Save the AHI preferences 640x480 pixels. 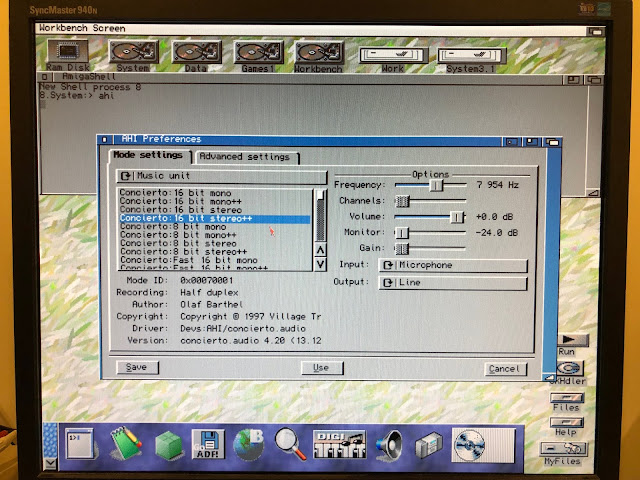coord(137,367)
